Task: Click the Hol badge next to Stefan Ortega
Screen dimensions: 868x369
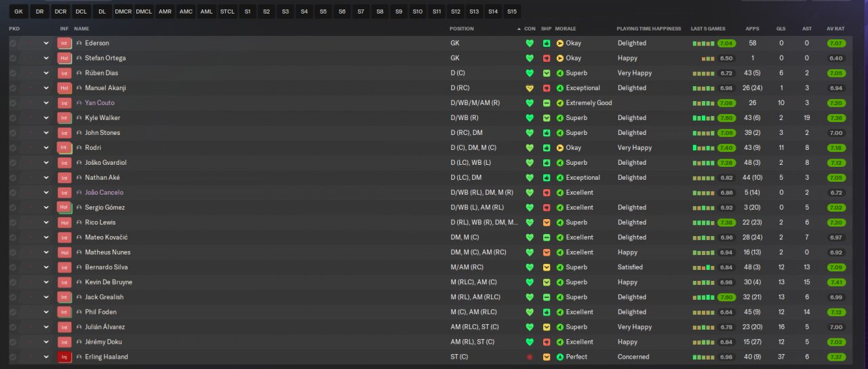Action: pyautogui.click(x=64, y=58)
